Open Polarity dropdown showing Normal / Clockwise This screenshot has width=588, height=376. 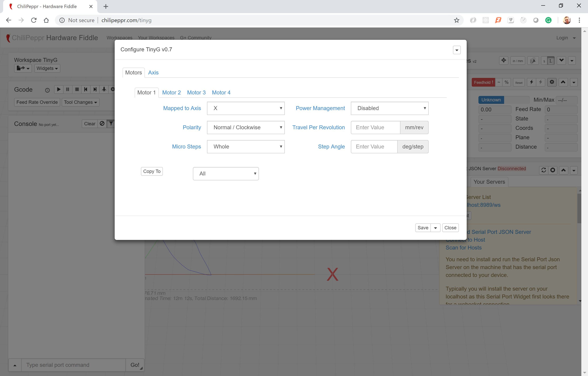(246, 127)
